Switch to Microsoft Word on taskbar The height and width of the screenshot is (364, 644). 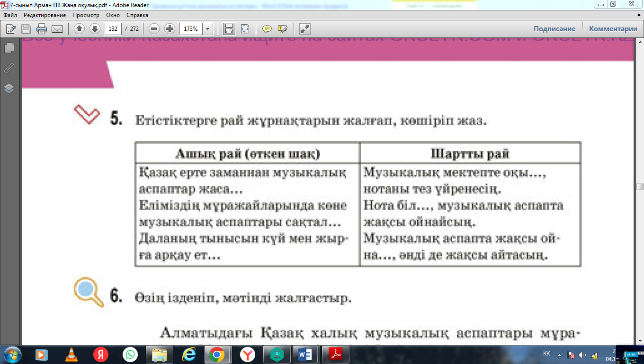tap(305, 355)
